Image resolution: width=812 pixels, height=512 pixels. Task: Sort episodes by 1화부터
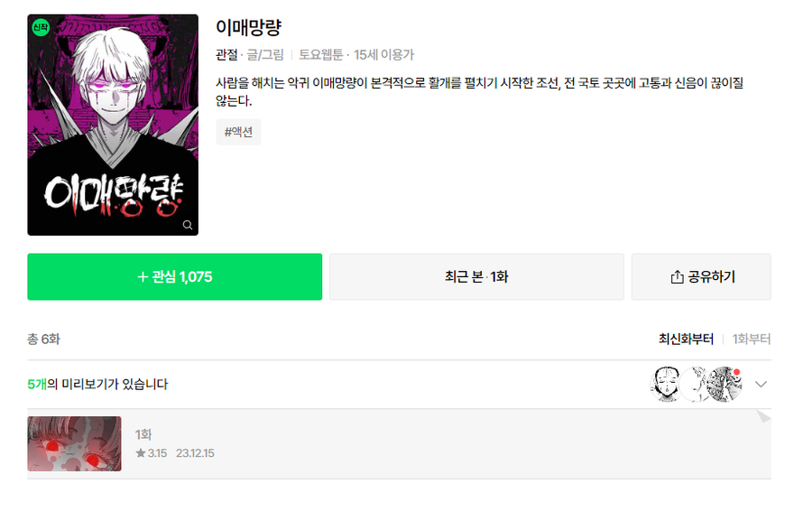[x=751, y=340]
